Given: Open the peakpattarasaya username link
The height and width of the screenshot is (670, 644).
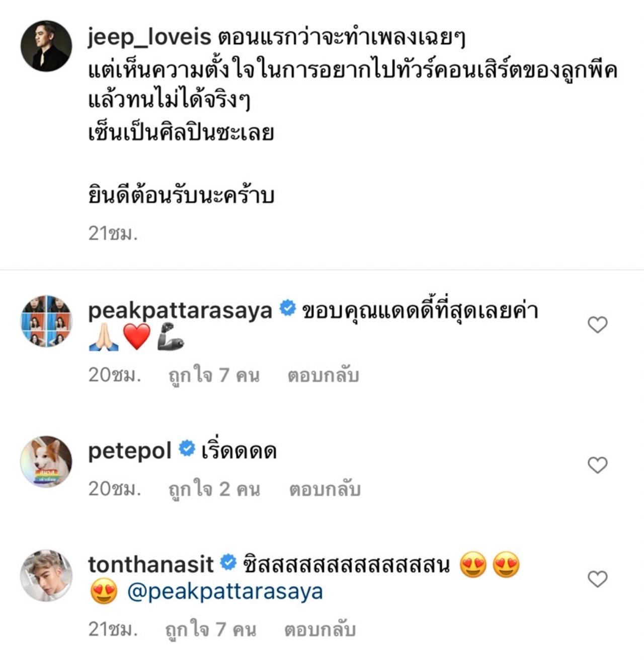Looking at the screenshot, I should (x=180, y=311).
